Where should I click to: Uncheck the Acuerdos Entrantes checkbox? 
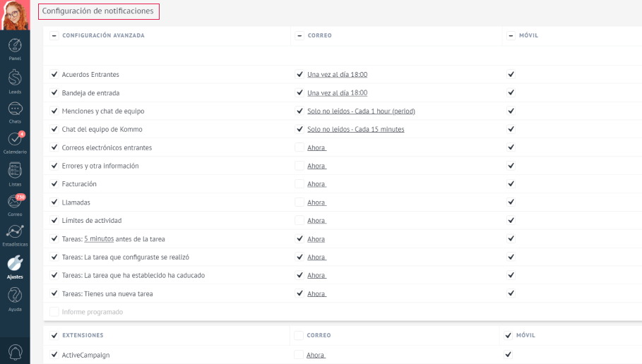(x=54, y=75)
